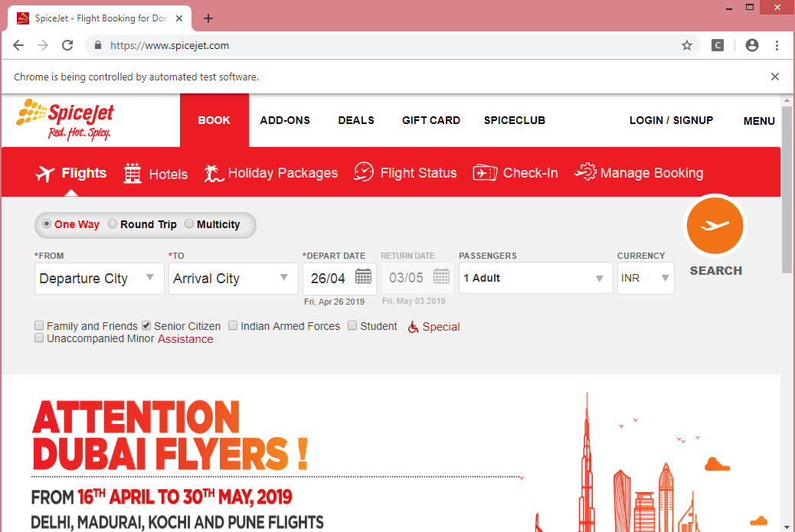The width and height of the screenshot is (795, 532).
Task: Uncheck the Senior Citizen checkbox
Action: 146,326
